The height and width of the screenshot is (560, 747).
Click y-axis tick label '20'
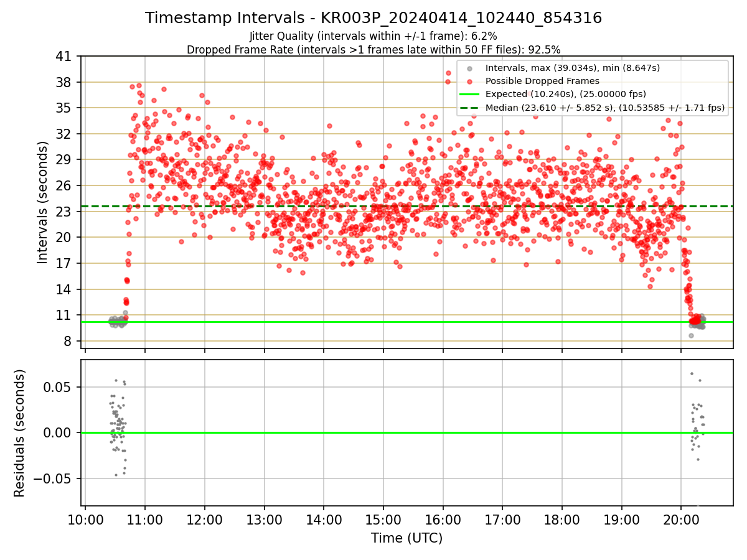pyautogui.click(x=64, y=238)
